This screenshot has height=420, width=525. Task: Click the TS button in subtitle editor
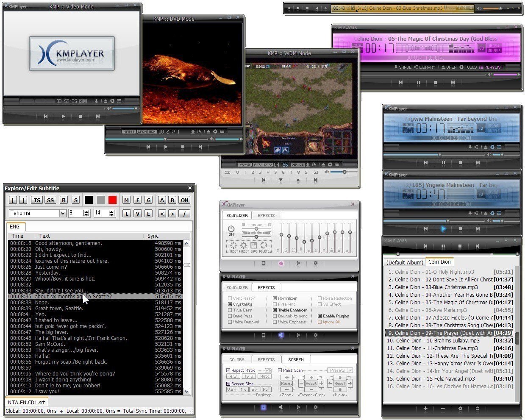pos(37,200)
